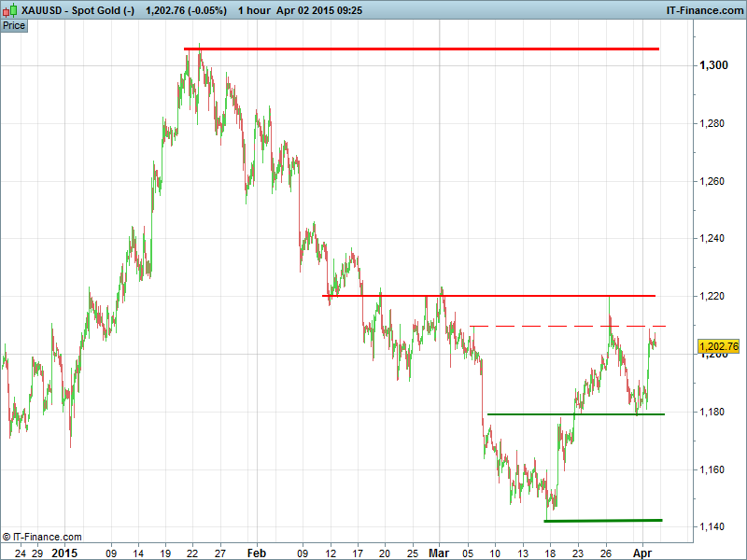
Task: Click the 1,202.76 (-0.05%) header quote
Action: coord(187,10)
